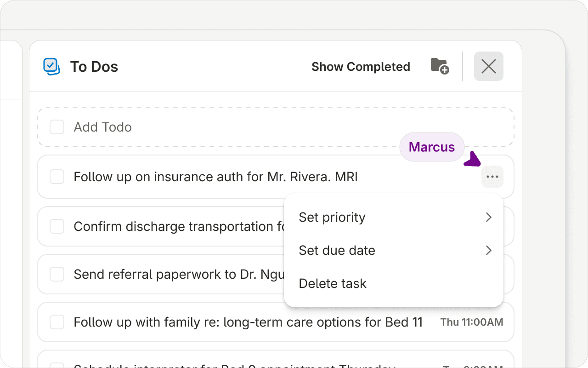Click the empty Add Todo checkbox
The image size is (588, 368).
(x=57, y=127)
